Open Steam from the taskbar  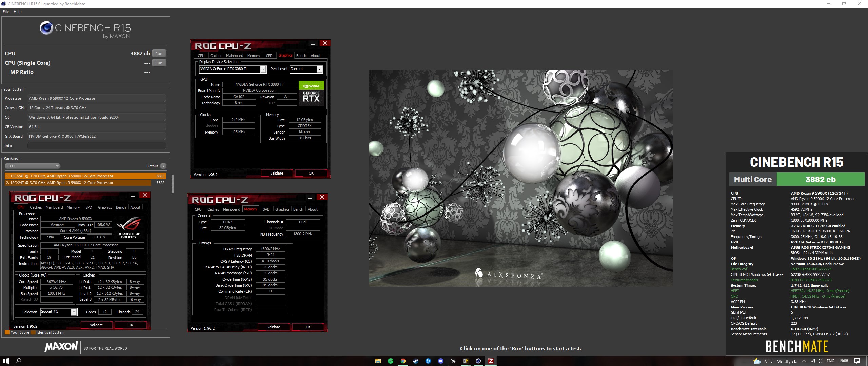coord(415,361)
